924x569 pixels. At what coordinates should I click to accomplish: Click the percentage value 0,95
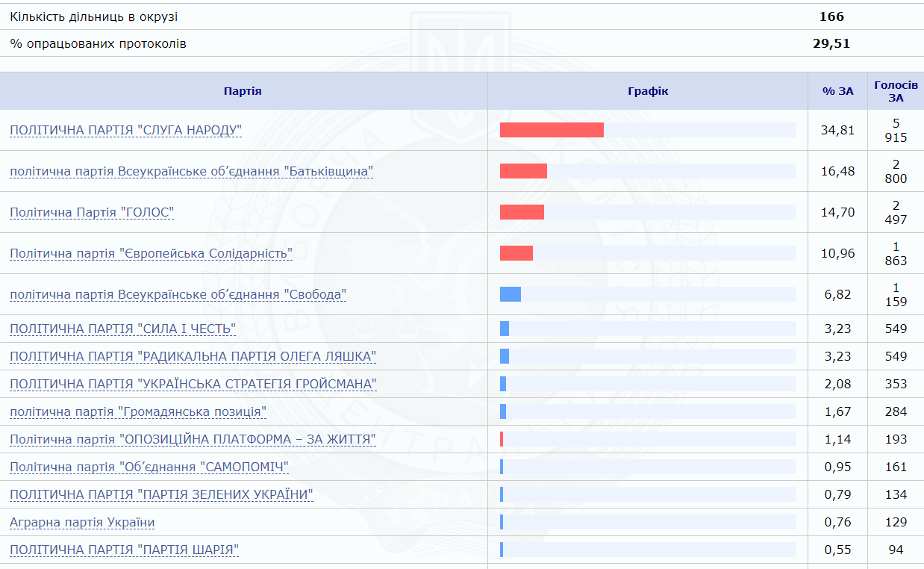click(x=837, y=467)
